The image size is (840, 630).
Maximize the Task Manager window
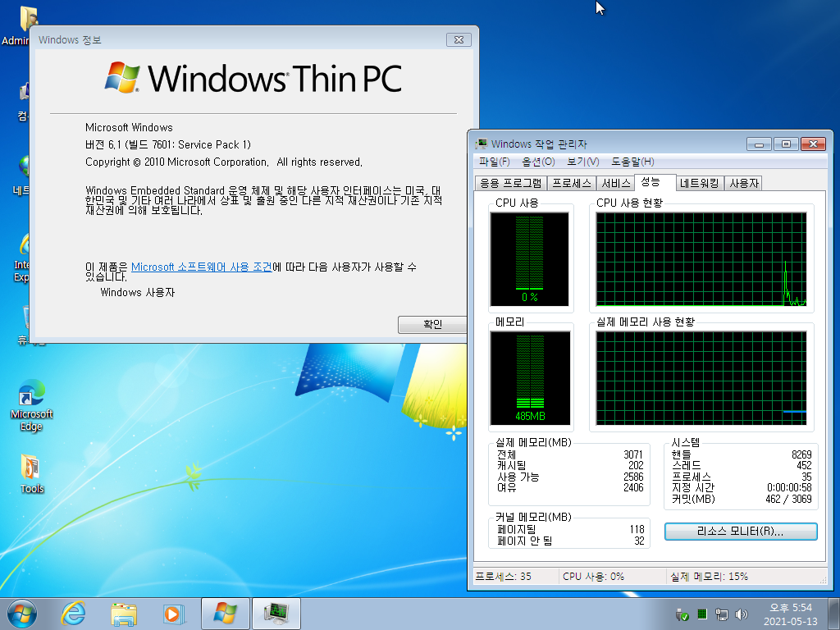tap(786, 144)
